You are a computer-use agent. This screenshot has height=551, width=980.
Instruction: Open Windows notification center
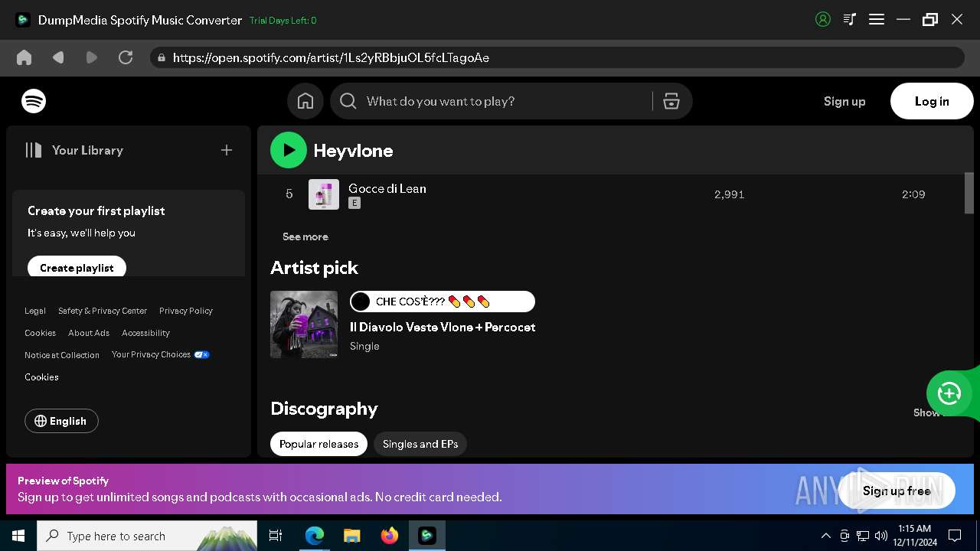(x=955, y=536)
